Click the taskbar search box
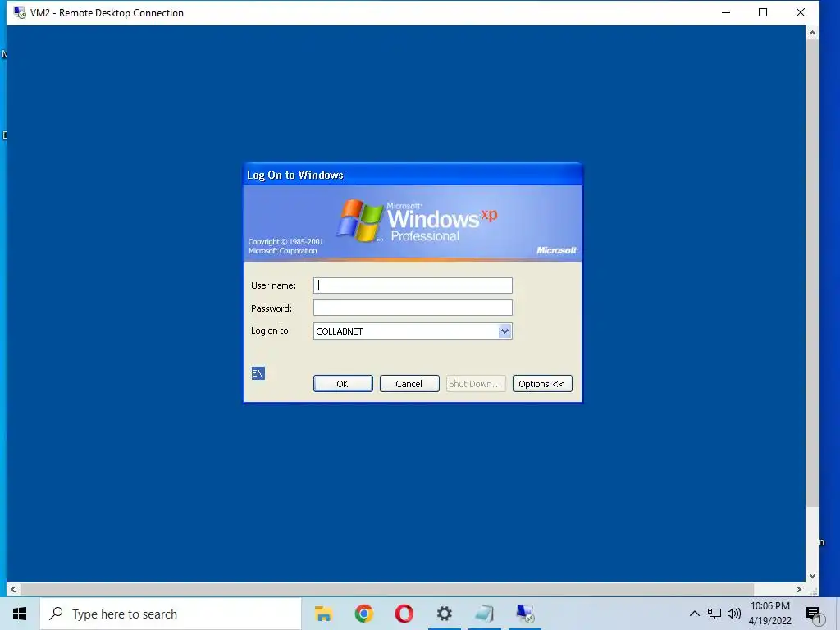840x630 pixels. (x=171, y=614)
